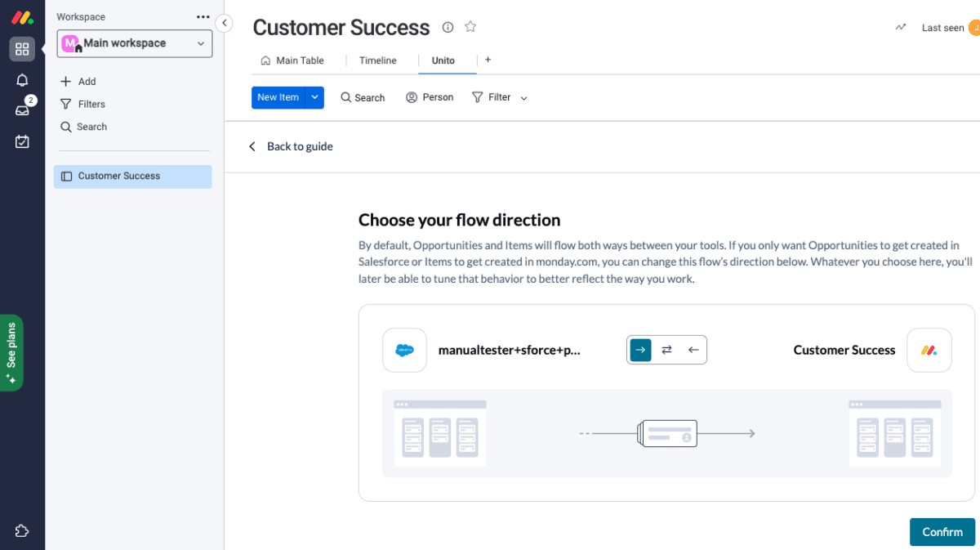The width and height of the screenshot is (980, 550).
Task: Open the notifications bell
Action: [x=22, y=79]
